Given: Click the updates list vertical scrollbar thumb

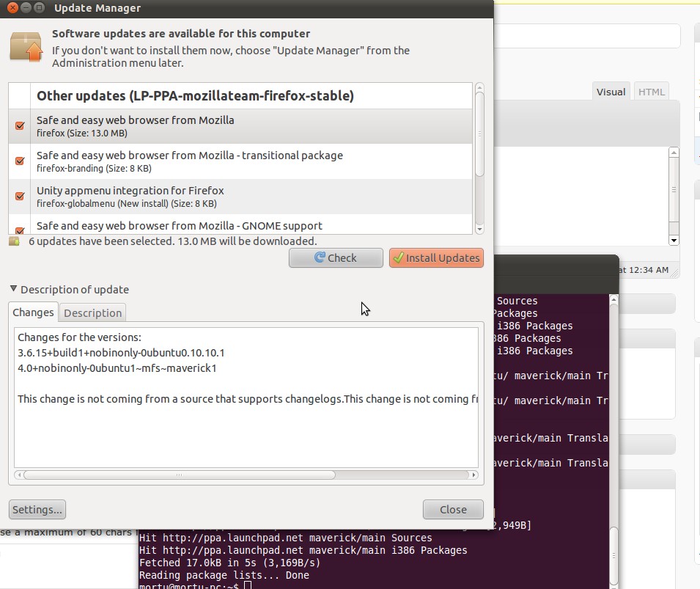Looking at the screenshot, I should tap(479, 134).
